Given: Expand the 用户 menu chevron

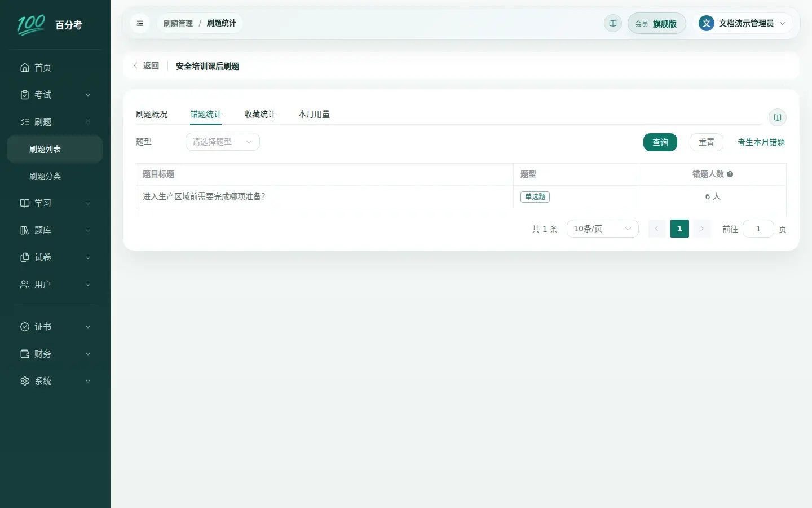Looking at the screenshot, I should click(88, 284).
